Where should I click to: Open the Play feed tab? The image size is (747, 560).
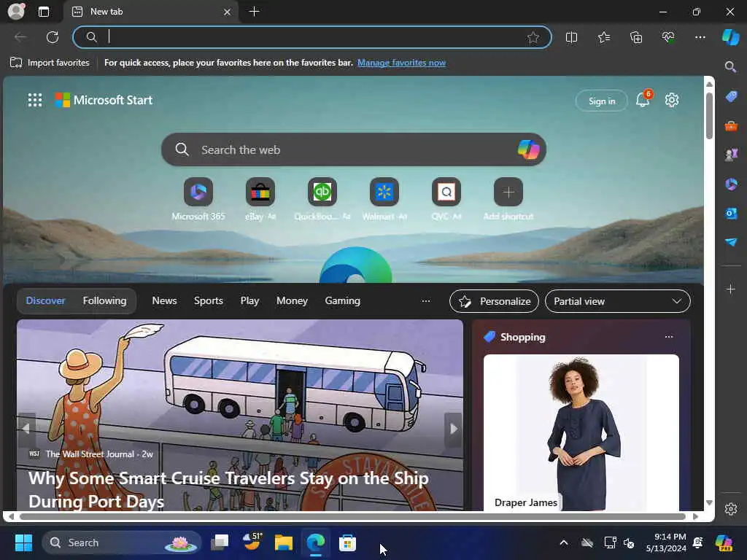pos(249,301)
